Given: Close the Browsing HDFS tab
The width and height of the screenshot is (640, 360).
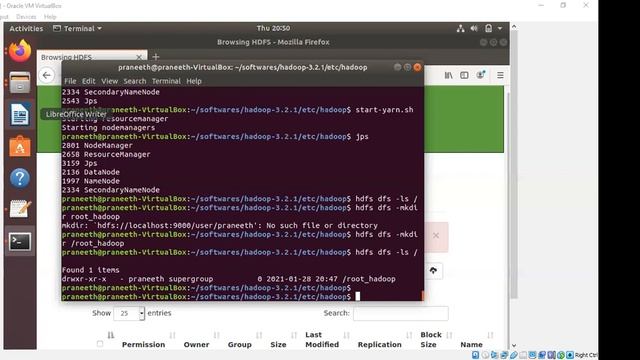Looking at the screenshot, I should pyautogui.click(x=139, y=57).
